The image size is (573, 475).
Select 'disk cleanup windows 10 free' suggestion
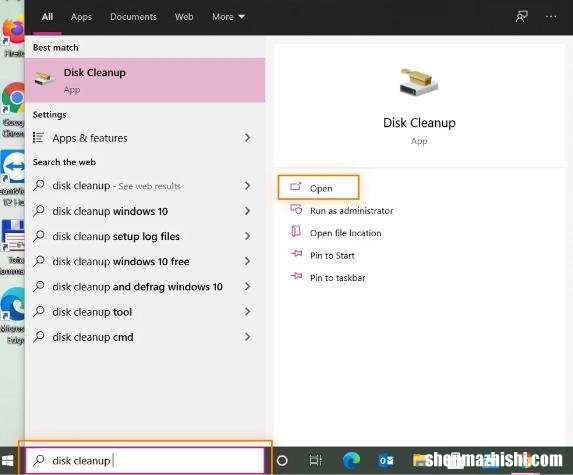point(145,261)
